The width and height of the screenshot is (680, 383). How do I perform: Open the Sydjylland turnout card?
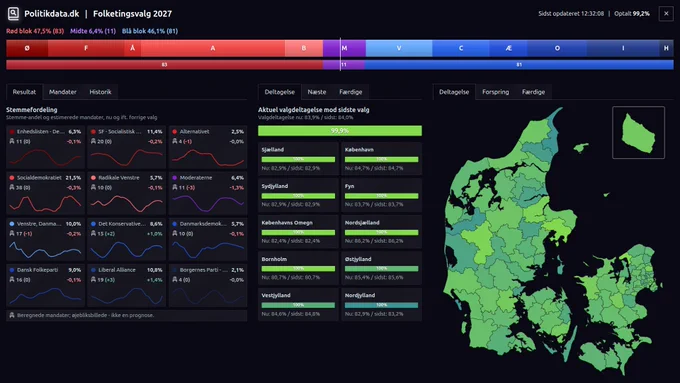(x=298, y=195)
